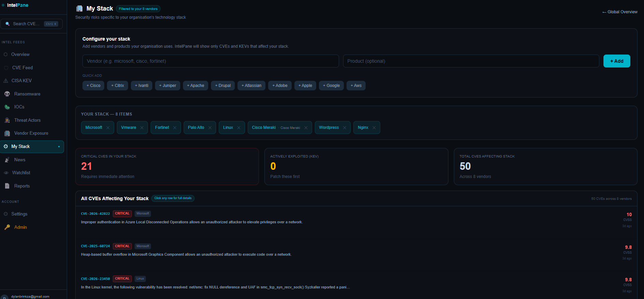Quick add Ivanti vendor
Viewport: 644px width, 299px height.
click(141, 86)
